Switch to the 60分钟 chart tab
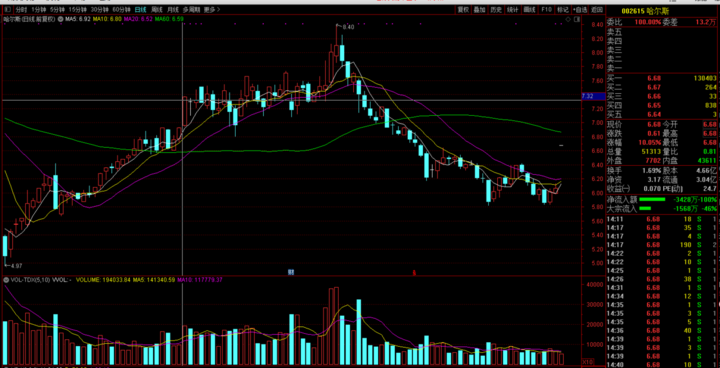 coord(121,9)
